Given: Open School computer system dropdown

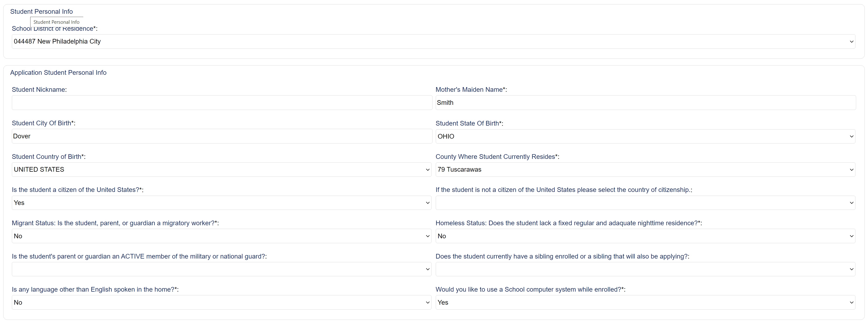Looking at the screenshot, I should point(645,302).
